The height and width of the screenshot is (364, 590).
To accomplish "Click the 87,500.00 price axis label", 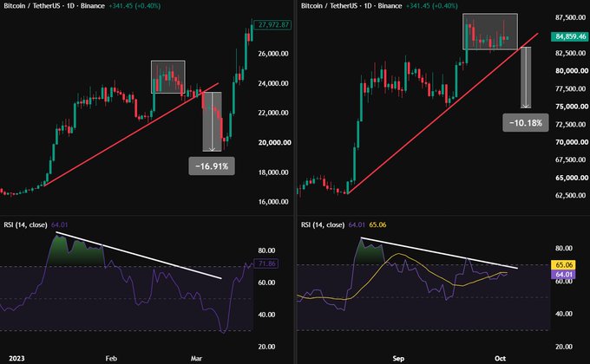I will (570, 17).
